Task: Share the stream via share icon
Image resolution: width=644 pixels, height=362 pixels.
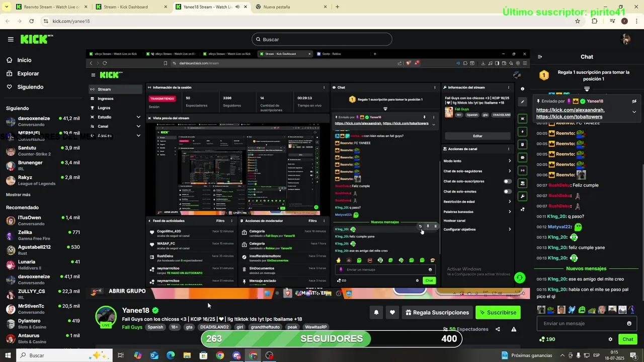Action: click(x=498, y=329)
